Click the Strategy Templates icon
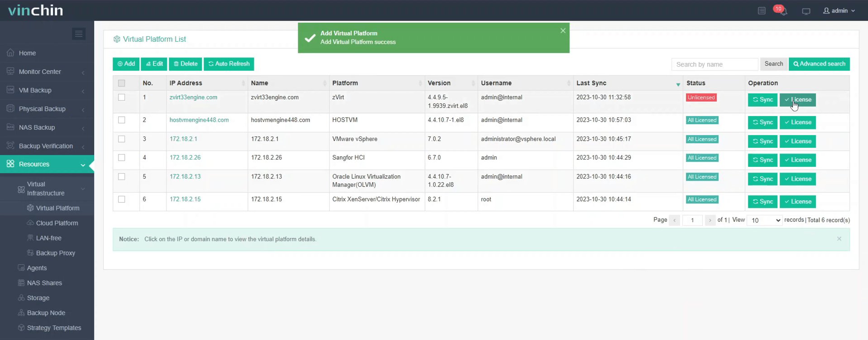This screenshot has height=340, width=868. [21, 328]
